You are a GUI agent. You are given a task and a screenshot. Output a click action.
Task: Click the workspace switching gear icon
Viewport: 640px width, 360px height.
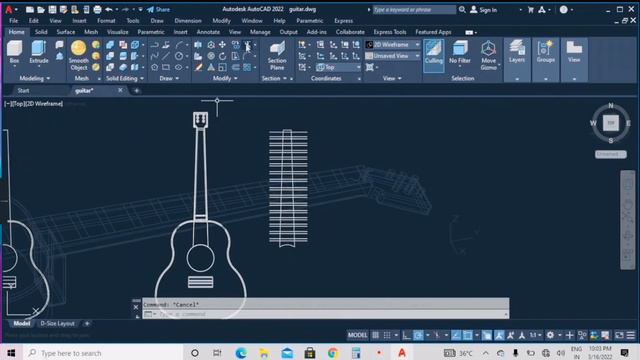tap(550, 335)
